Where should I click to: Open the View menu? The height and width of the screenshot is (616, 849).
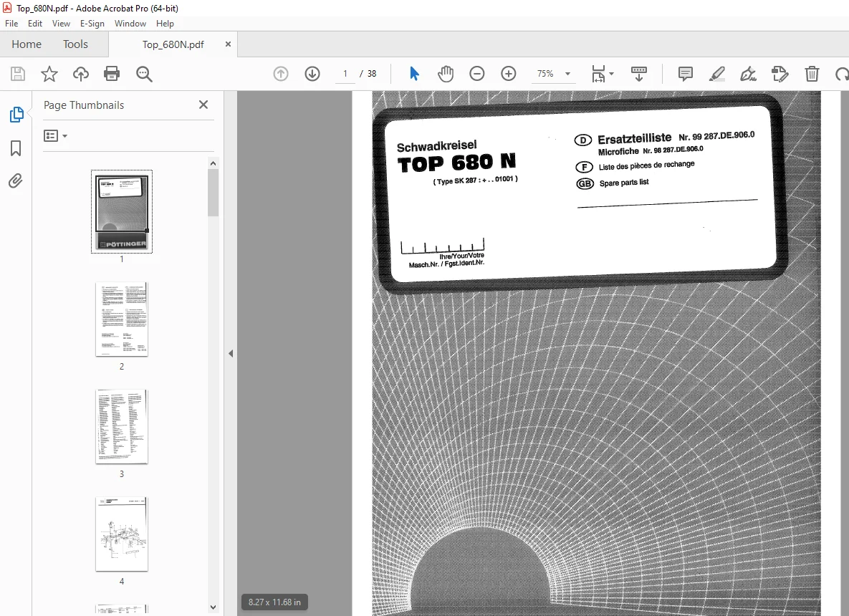pyautogui.click(x=61, y=23)
